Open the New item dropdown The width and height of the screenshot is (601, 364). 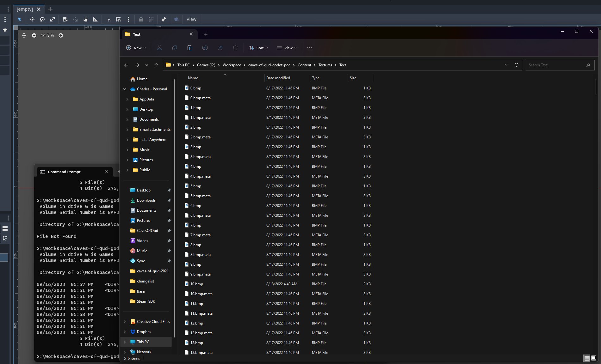[x=136, y=48]
